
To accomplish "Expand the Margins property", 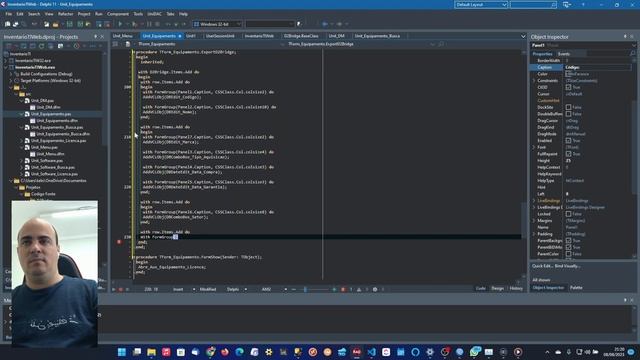I will click(x=534, y=221).
